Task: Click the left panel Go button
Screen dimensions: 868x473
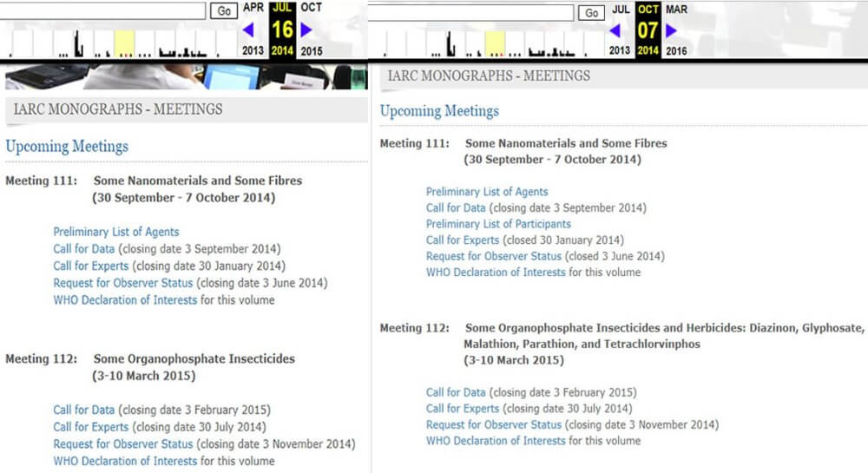Action: point(224,11)
